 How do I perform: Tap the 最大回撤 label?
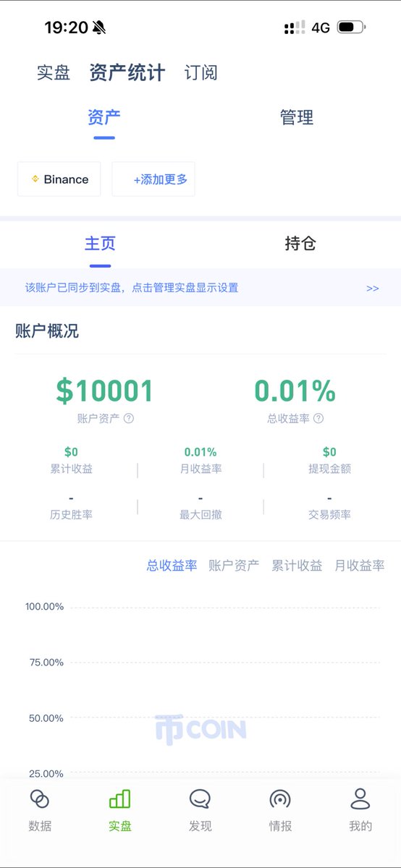pyautogui.click(x=200, y=515)
